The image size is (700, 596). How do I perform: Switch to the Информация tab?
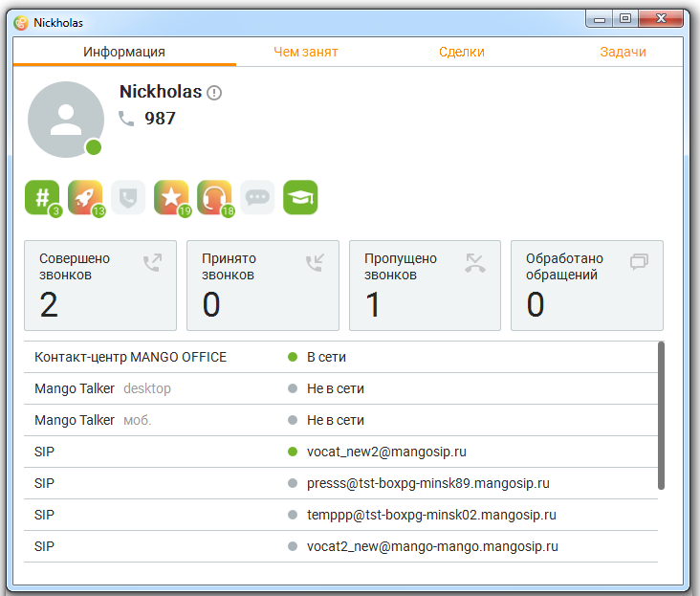[124, 52]
